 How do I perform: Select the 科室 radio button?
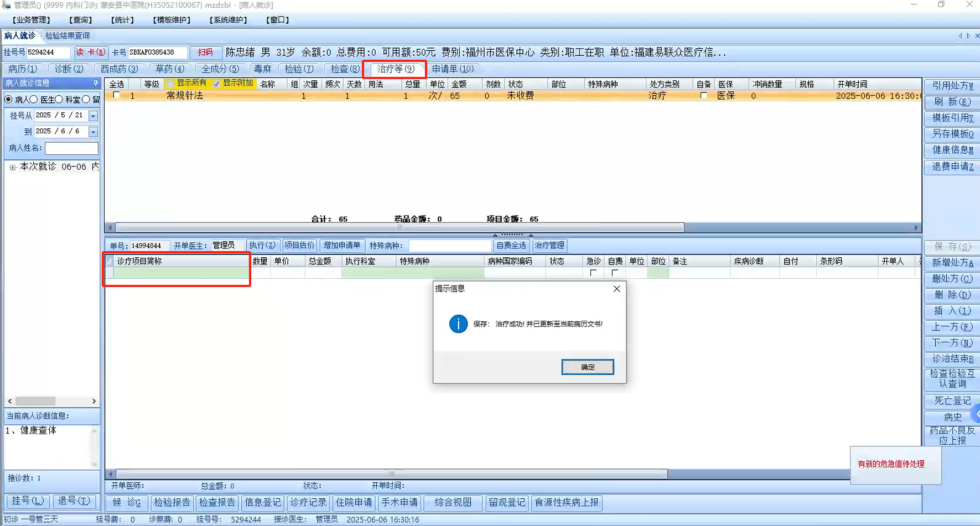click(x=59, y=100)
